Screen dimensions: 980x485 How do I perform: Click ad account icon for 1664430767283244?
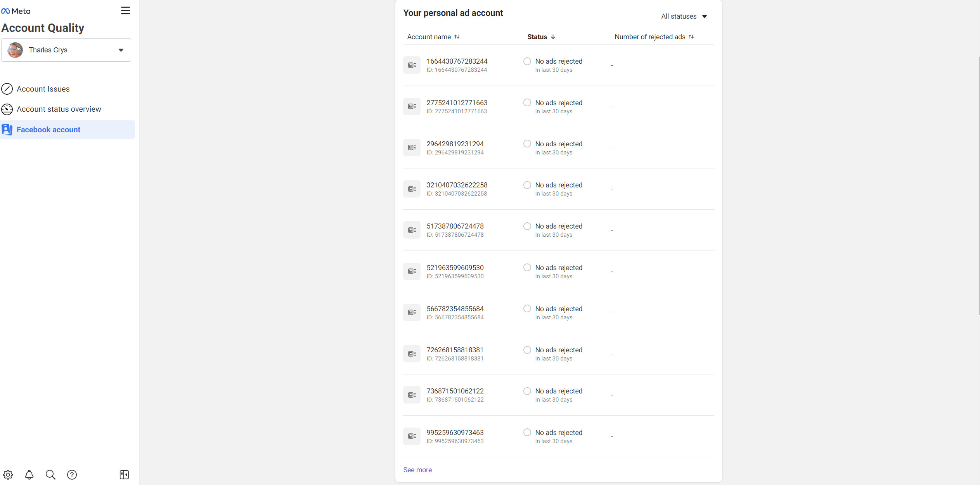point(412,65)
